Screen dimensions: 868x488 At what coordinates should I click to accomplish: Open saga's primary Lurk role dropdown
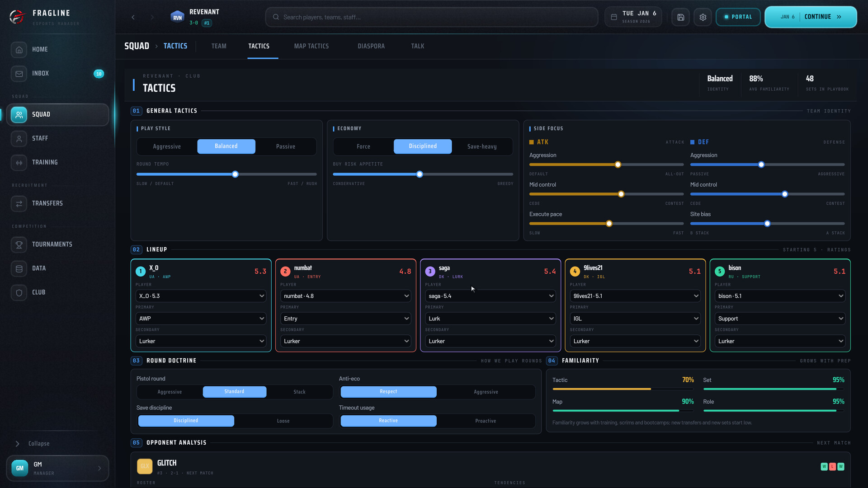491,319
